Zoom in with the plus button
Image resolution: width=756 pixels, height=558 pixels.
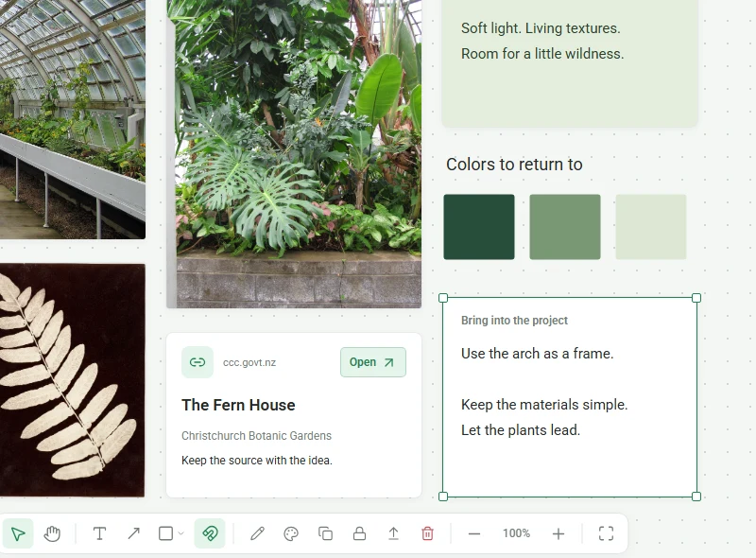click(558, 533)
